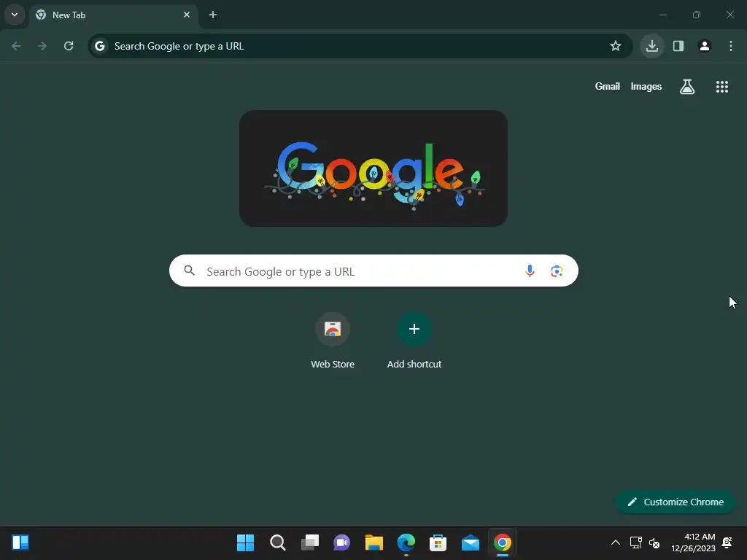
Task: Open File Explorer from taskbar
Action: click(x=374, y=542)
